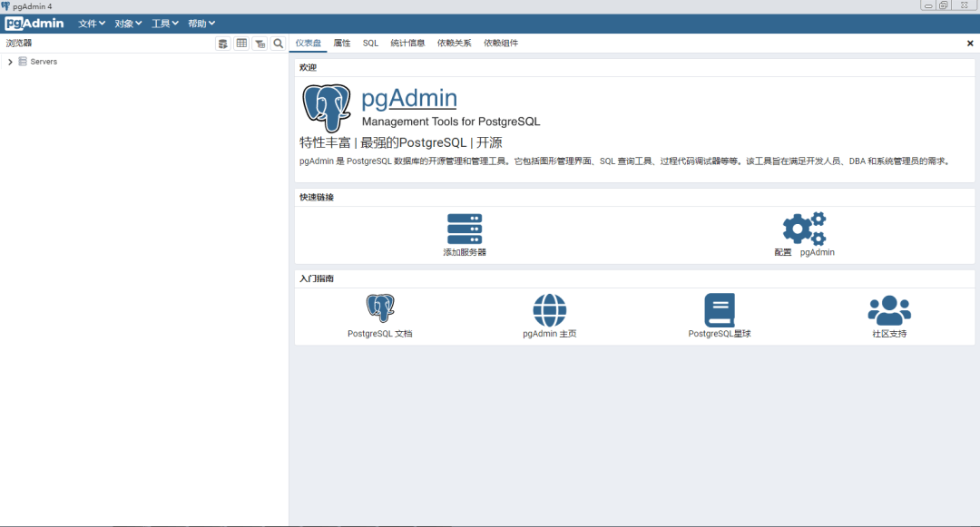Click the Filtered Rows icon in browser toolbar
The image size is (980, 527).
[x=260, y=43]
